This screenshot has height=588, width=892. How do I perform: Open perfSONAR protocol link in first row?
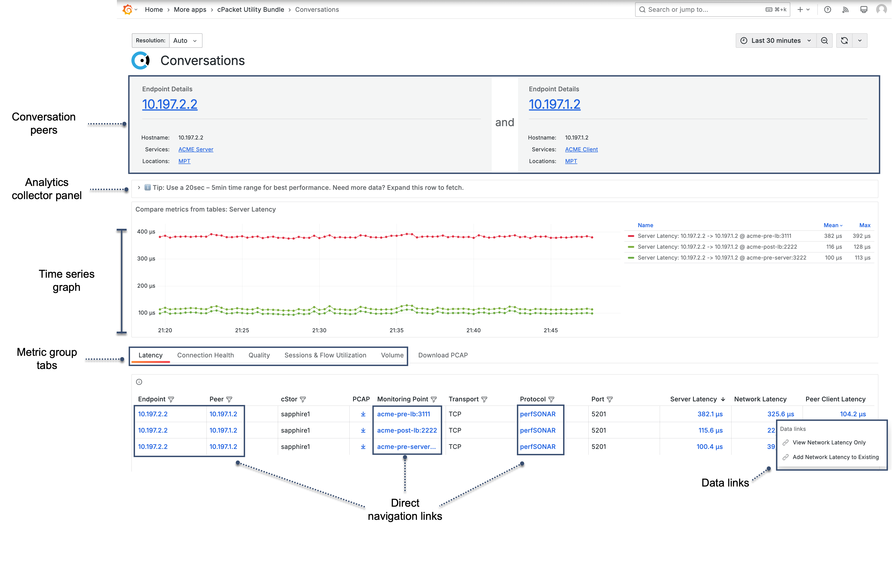click(538, 414)
